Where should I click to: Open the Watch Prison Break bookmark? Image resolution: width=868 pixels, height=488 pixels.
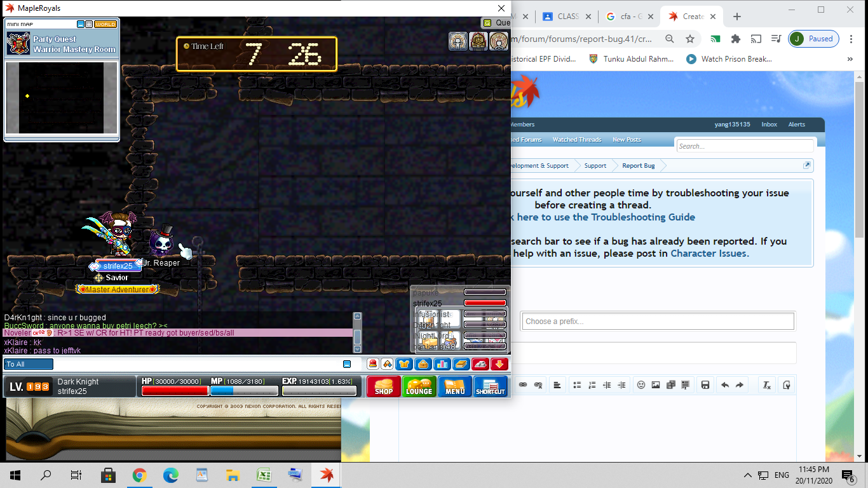coord(729,59)
